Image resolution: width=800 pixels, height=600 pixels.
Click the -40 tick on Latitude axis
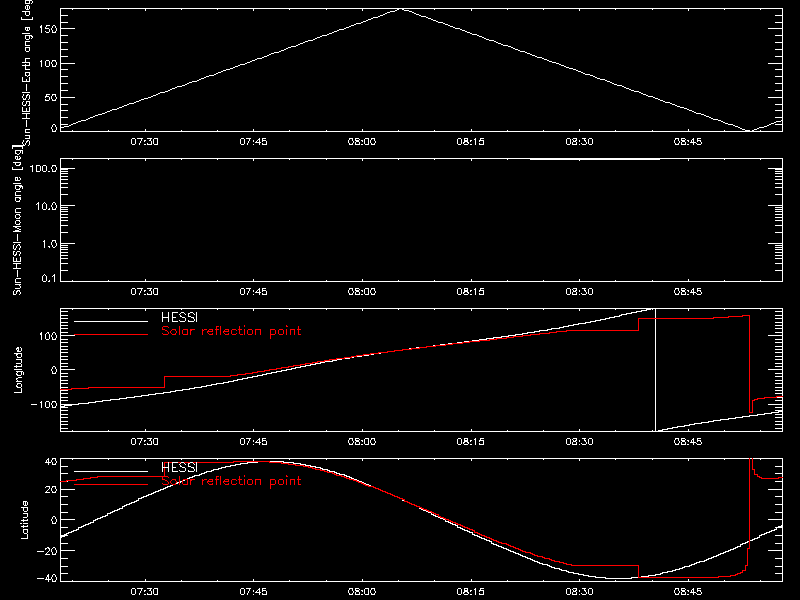tap(47, 579)
